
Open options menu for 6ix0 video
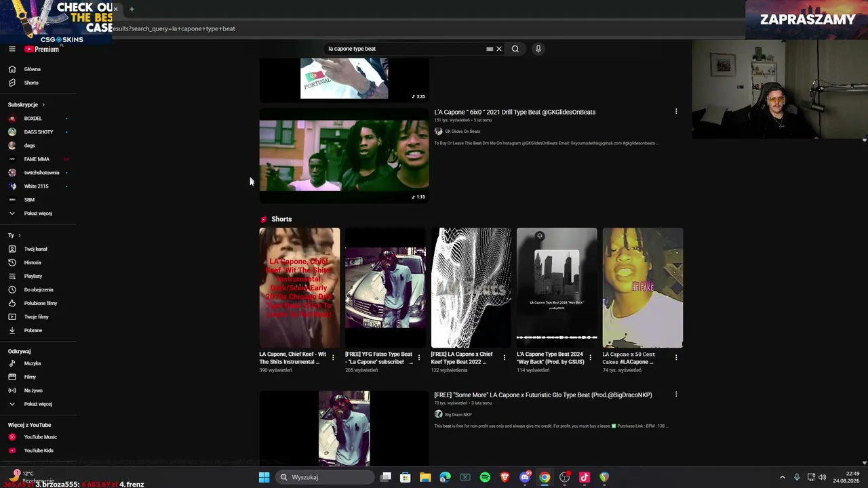click(x=676, y=111)
